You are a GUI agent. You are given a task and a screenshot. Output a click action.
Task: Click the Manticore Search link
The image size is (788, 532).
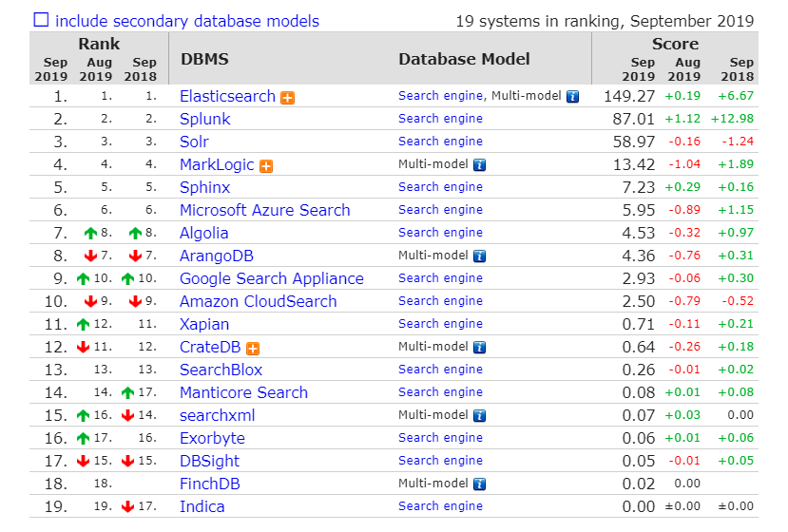(243, 392)
